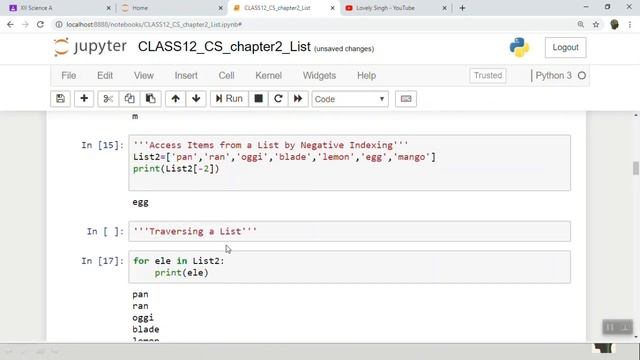Viewport: 640px width, 360px height.
Task: Click the Jupyter logo
Action: (90, 47)
